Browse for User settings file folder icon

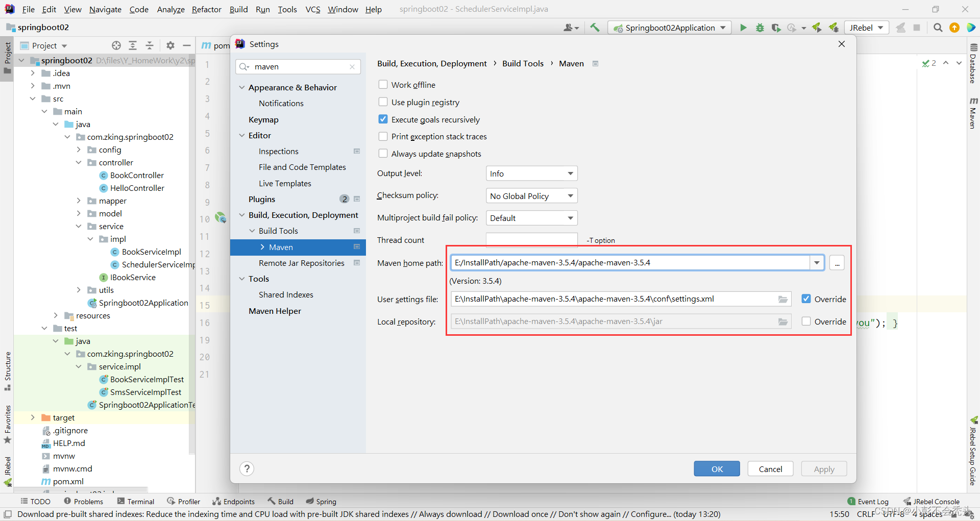(x=783, y=299)
